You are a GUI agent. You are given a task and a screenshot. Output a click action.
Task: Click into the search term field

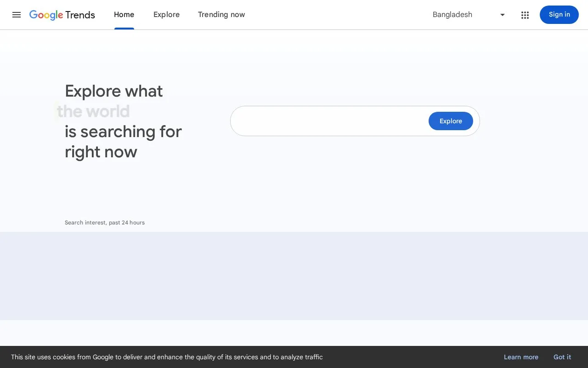[330, 121]
